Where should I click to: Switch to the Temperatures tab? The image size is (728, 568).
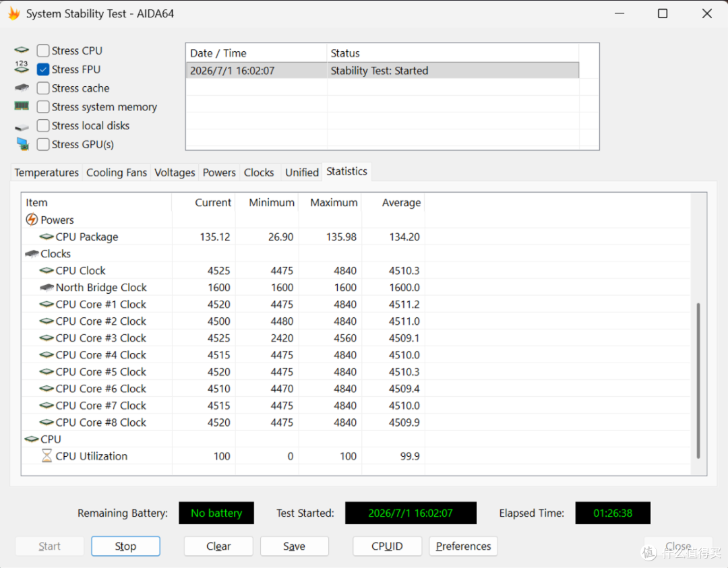tap(47, 172)
